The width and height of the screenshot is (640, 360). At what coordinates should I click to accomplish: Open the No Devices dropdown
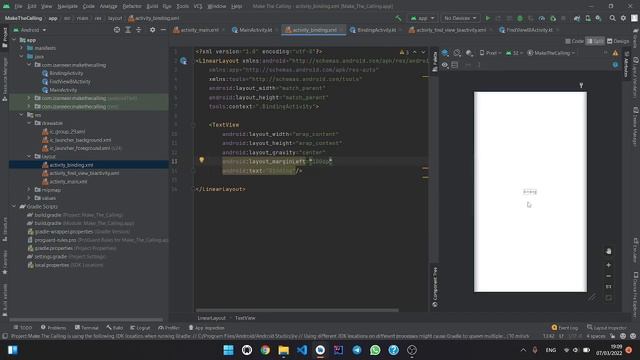pos(460,18)
